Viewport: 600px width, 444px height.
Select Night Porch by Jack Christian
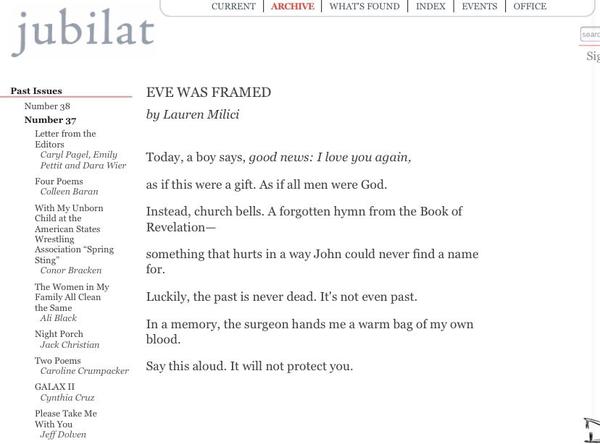[58, 334]
